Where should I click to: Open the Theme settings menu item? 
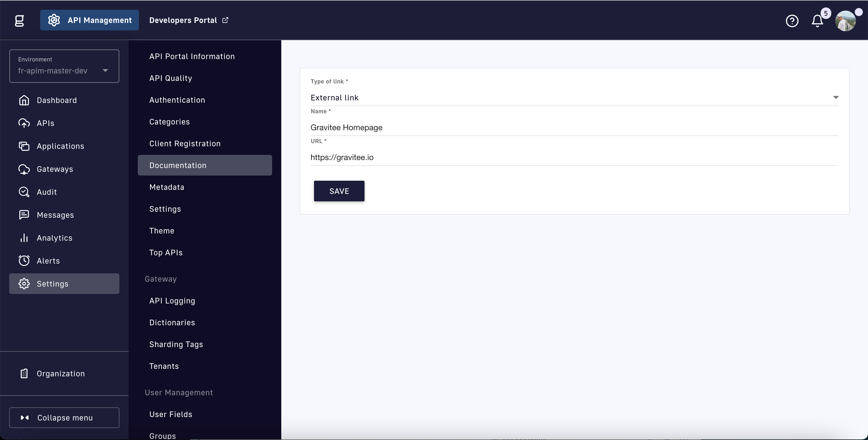click(162, 231)
